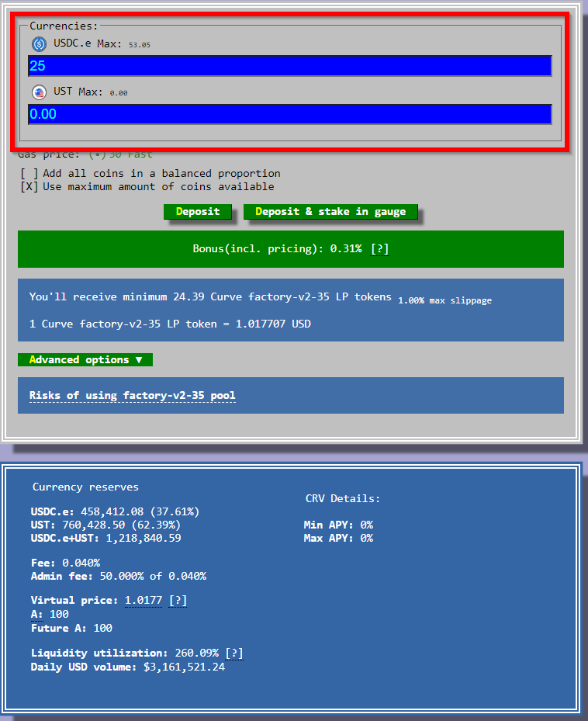Check Add all coins in balanced proportion
588x721 pixels.
(29, 174)
